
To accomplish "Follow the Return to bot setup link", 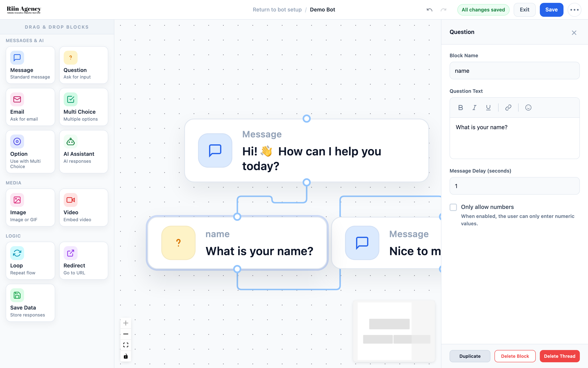I will click(277, 10).
